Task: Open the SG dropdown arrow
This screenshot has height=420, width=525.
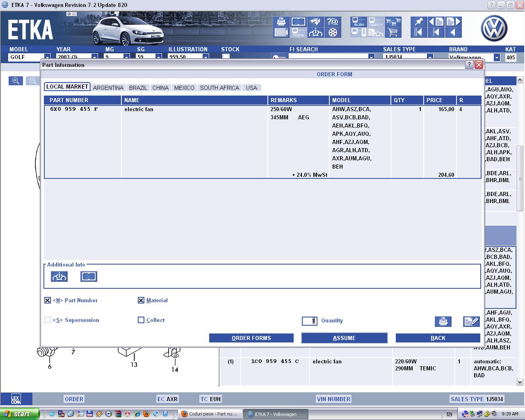Action: [x=158, y=57]
